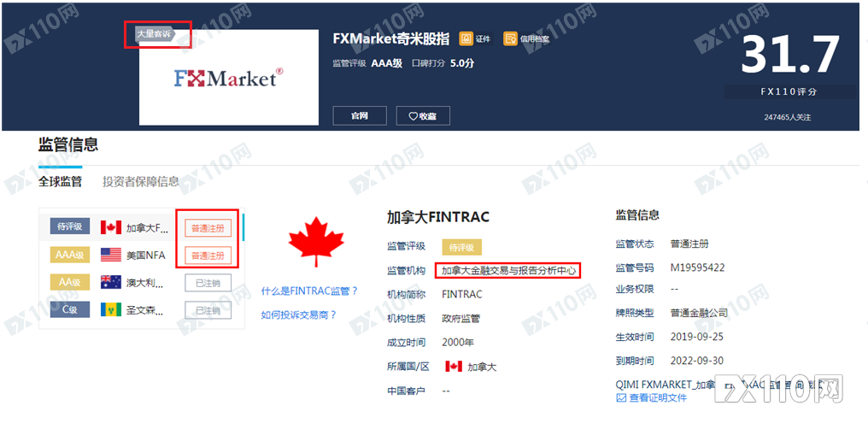Click the expiry date 2022-09-30
The height and width of the screenshot is (423, 868).
point(697,361)
